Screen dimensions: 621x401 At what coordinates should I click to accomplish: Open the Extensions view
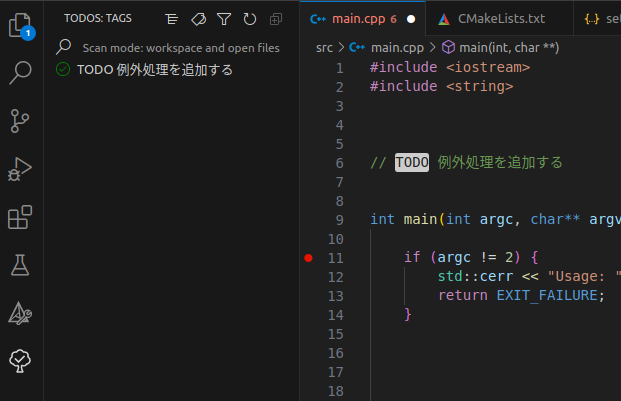20,217
